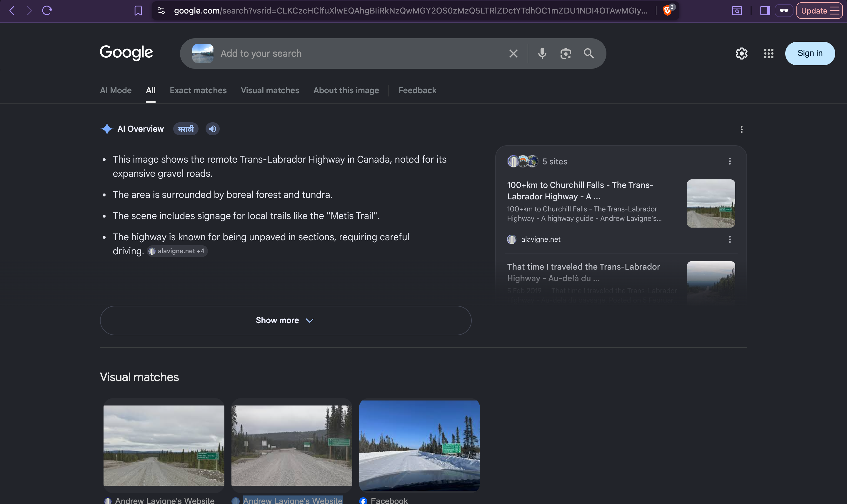The image size is (847, 504).
Task: Click the address bar URL text
Action: (411, 11)
